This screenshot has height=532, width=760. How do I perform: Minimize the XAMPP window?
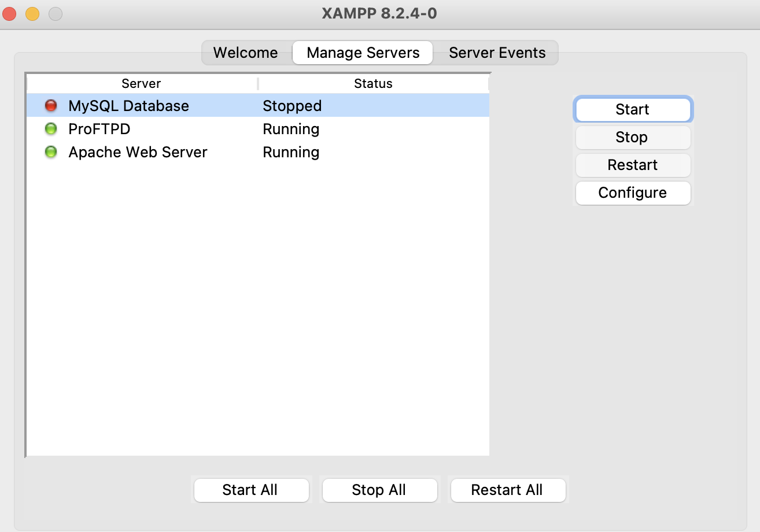32,13
